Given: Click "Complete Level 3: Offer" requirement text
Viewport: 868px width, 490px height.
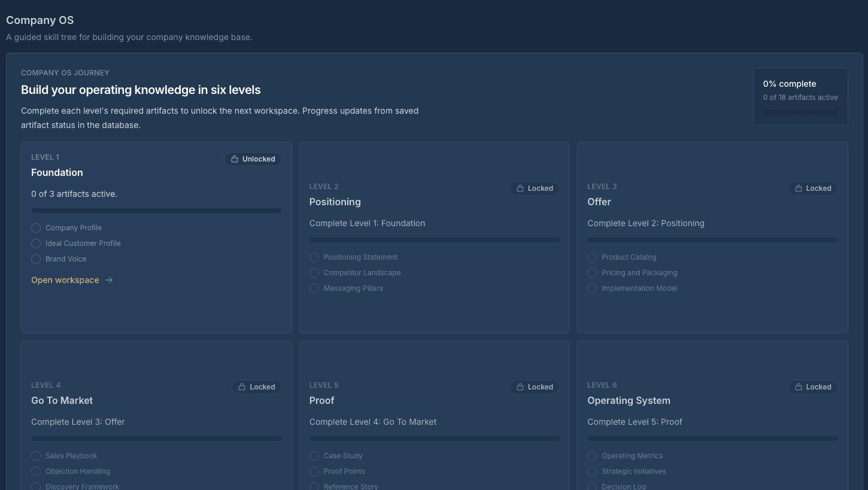Looking at the screenshot, I should 78,422.
